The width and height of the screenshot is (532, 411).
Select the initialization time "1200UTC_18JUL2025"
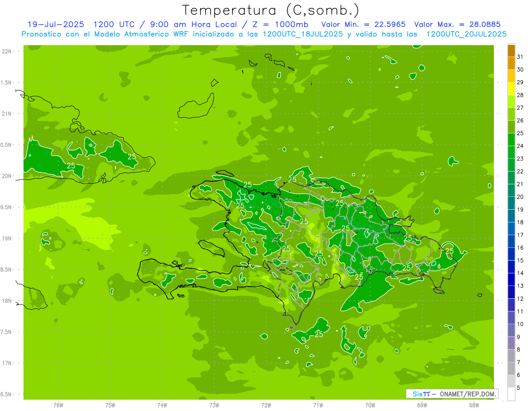(x=303, y=34)
